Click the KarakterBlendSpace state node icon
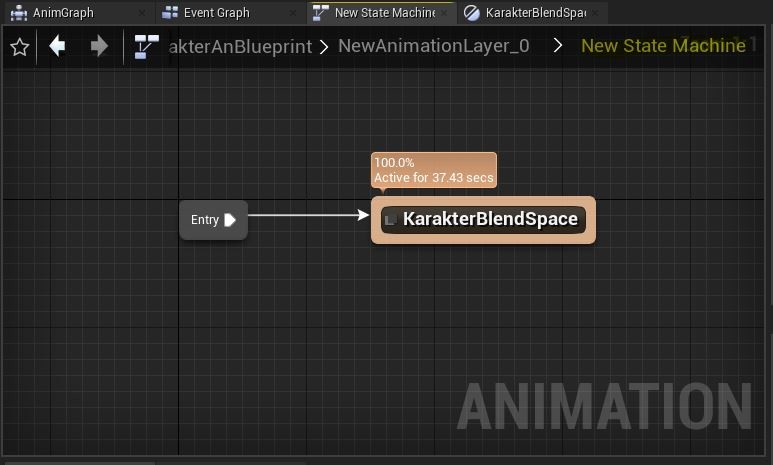The height and width of the screenshot is (465, 773). pyautogui.click(x=390, y=219)
